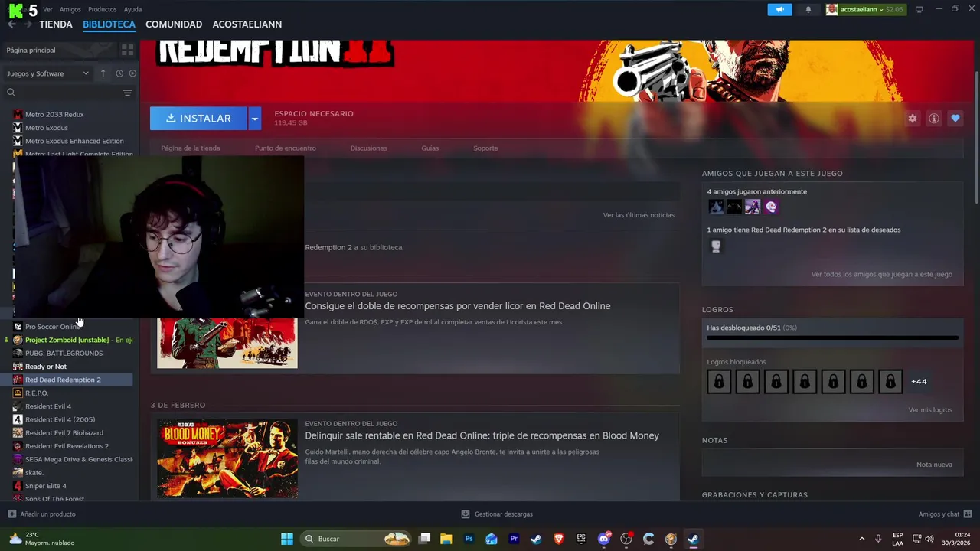This screenshot has width=980, height=551.
Task: Click the wishlist friend's avatar
Action: (716, 246)
